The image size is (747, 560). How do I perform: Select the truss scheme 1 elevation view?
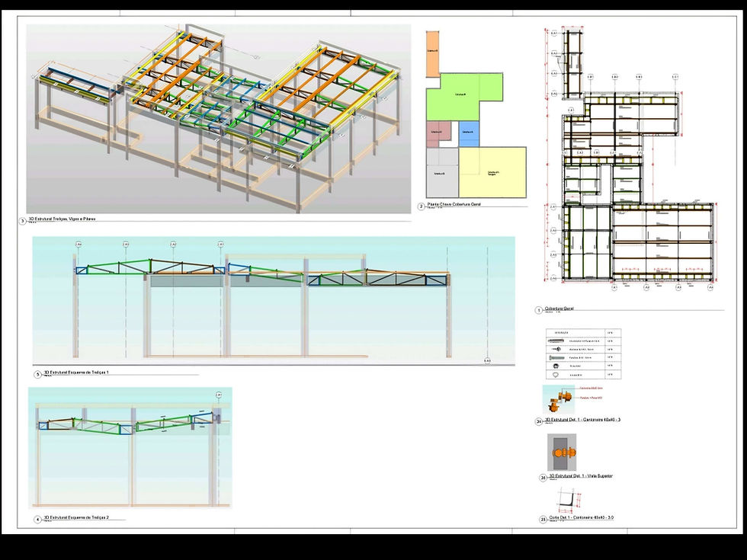tap(274, 301)
